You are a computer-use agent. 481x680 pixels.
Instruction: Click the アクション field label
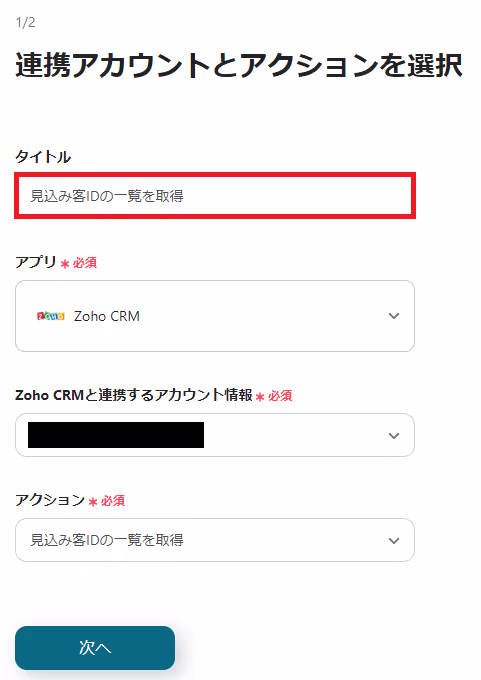(x=50, y=500)
